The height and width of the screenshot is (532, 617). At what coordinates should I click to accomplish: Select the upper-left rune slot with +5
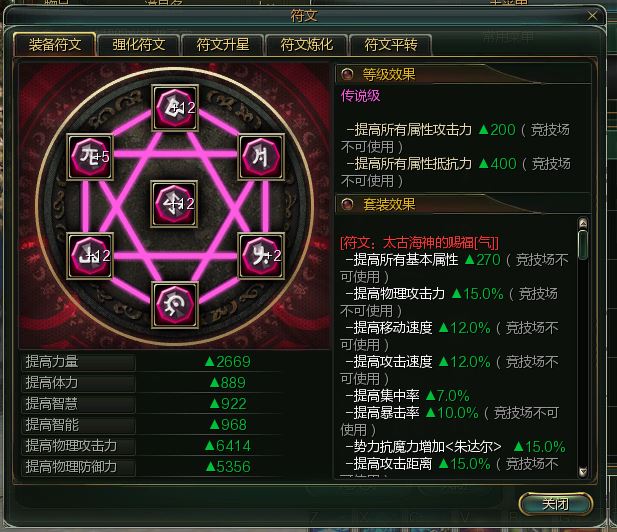[x=90, y=157]
